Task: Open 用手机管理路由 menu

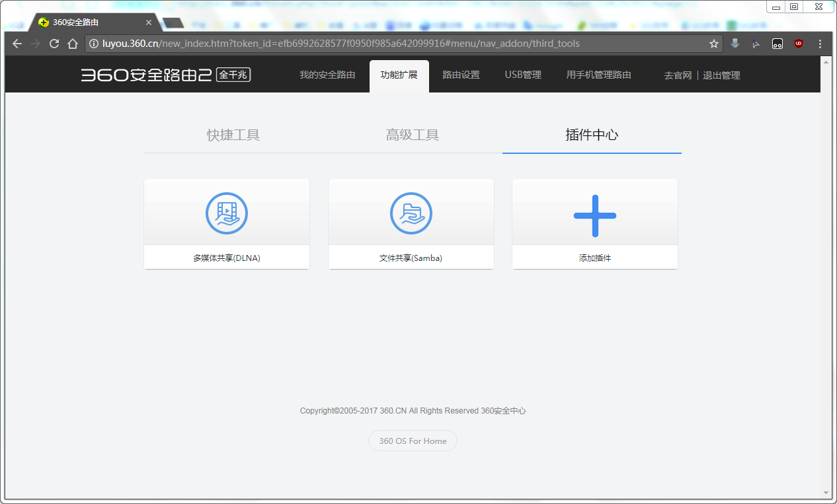Action: (x=599, y=75)
